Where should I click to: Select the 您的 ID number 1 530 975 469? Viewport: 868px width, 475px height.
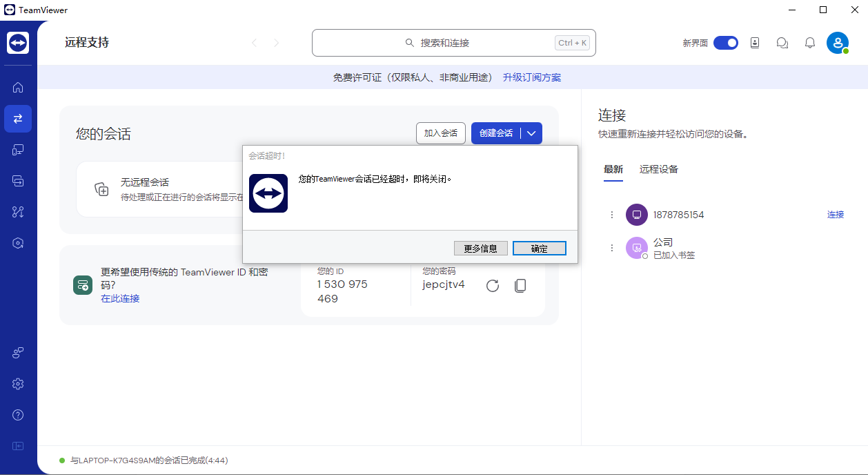tap(342, 291)
